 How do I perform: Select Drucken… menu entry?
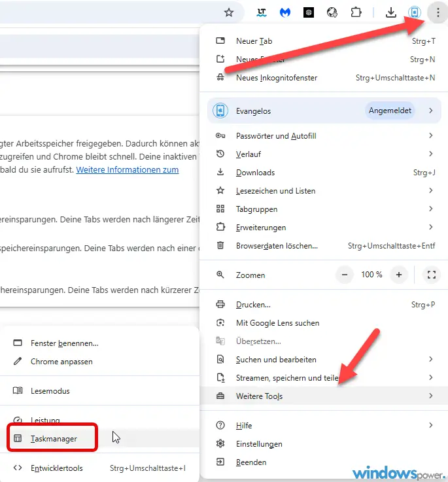click(324, 305)
